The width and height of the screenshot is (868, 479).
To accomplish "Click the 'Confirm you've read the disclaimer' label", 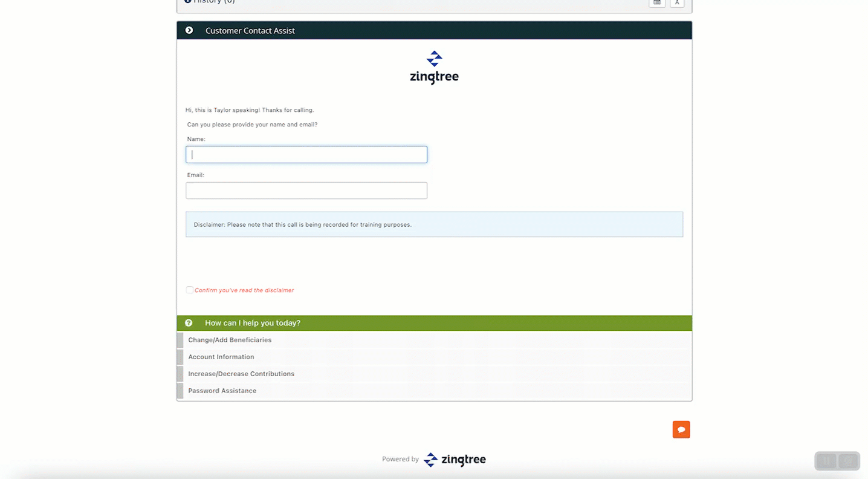I will pyautogui.click(x=244, y=290).
